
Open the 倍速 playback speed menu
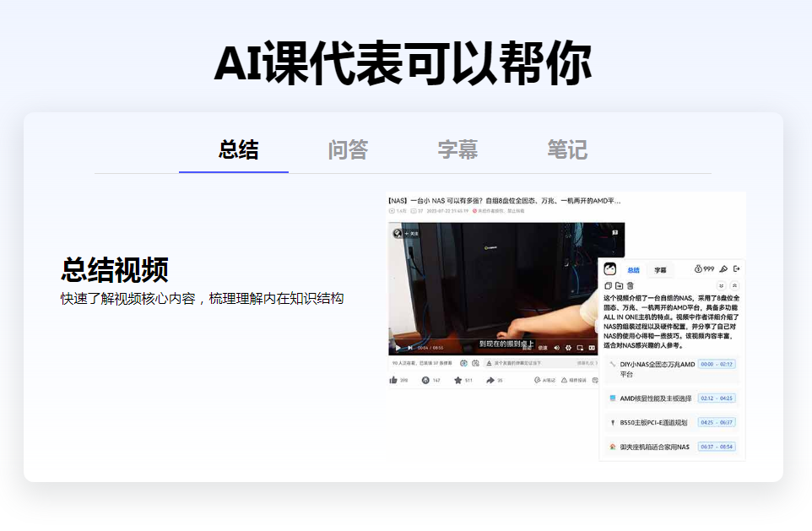coord(543,348)
